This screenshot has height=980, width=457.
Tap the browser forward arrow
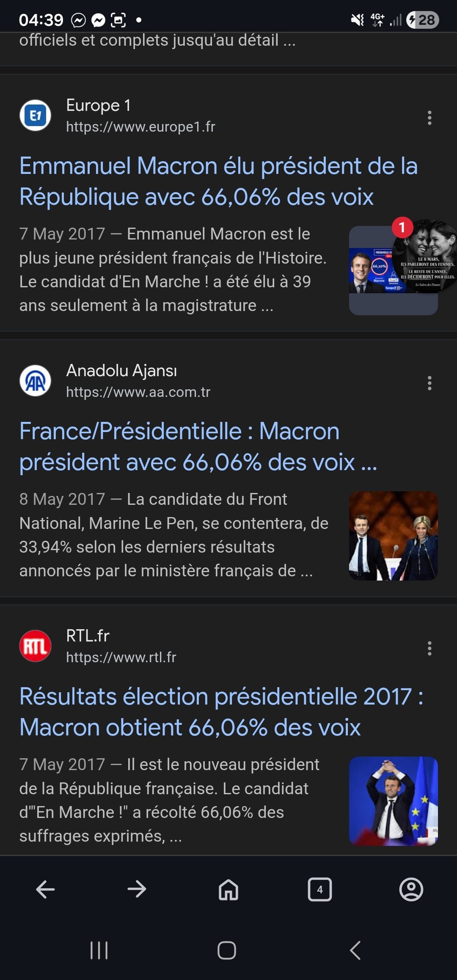coord(137,889)
